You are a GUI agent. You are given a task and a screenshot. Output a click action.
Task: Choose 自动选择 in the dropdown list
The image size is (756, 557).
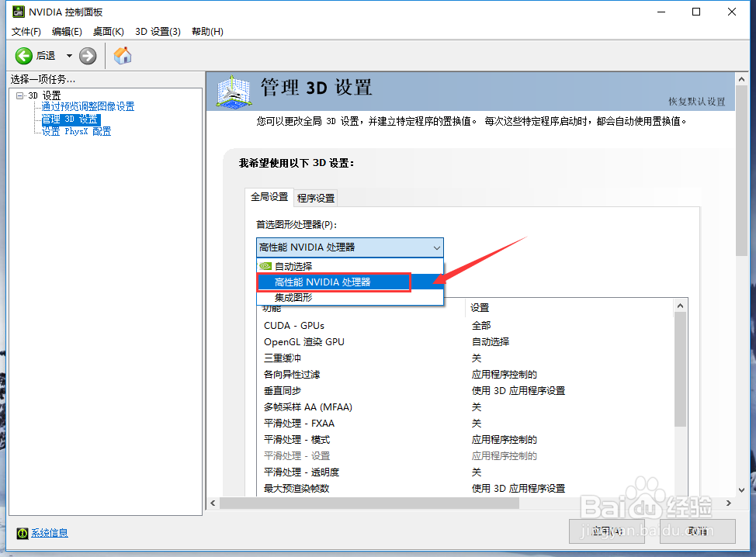(x=350, y=266)
